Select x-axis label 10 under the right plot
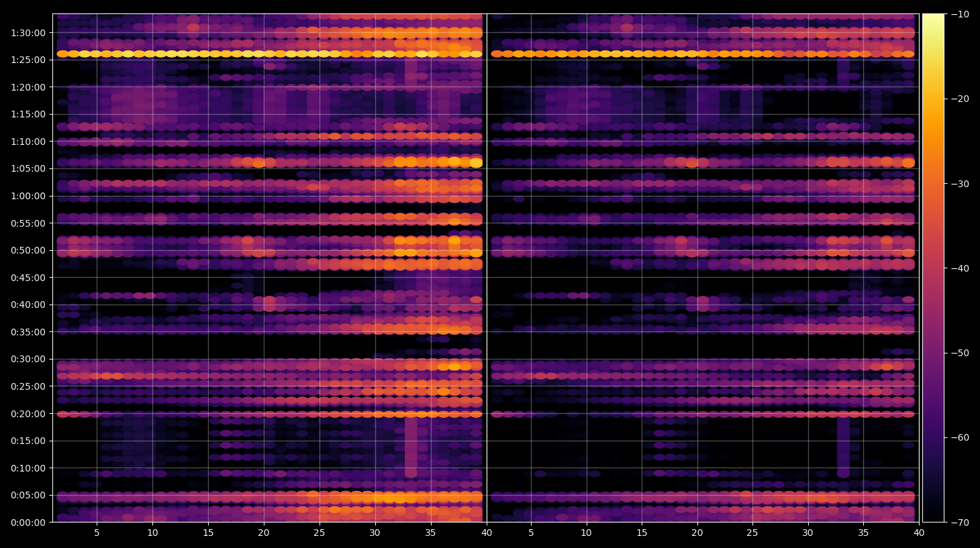The width and height of the screenshot is (980, 548). click(x=586, y=533)
